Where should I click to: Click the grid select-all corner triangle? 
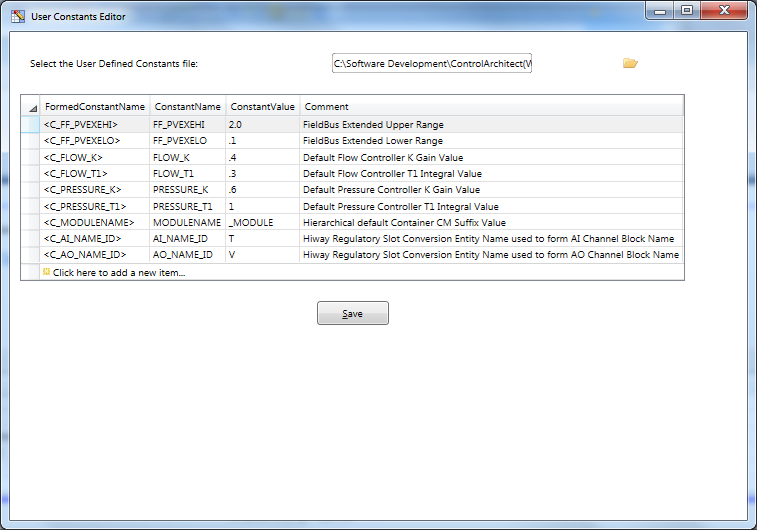tap(33, 108)
